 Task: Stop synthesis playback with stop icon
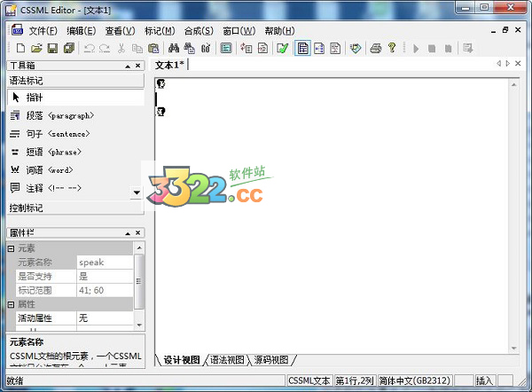pyautogui.click(x=432, y=49)
